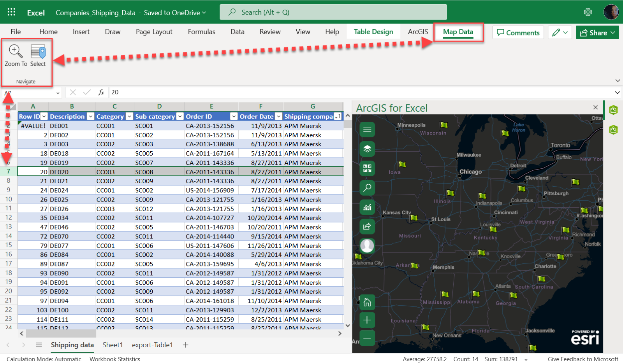Add a new sheet
Screen dimensions: 623x364
pos(186,345)
